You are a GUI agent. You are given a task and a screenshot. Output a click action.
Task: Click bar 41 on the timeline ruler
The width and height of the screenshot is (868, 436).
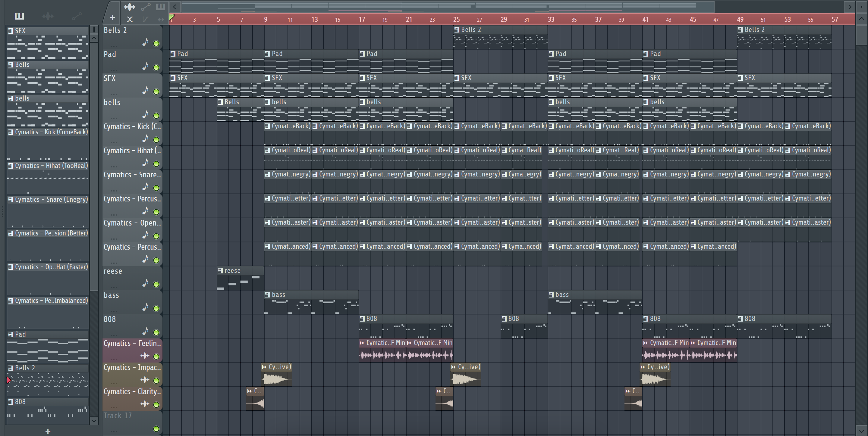pyautogui.click(x=645, y=20)
